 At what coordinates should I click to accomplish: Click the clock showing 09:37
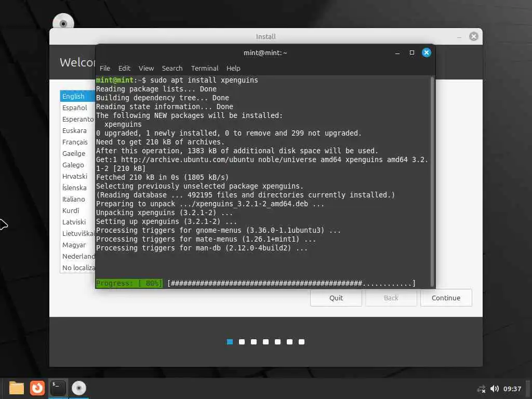(x=512, y=389)
